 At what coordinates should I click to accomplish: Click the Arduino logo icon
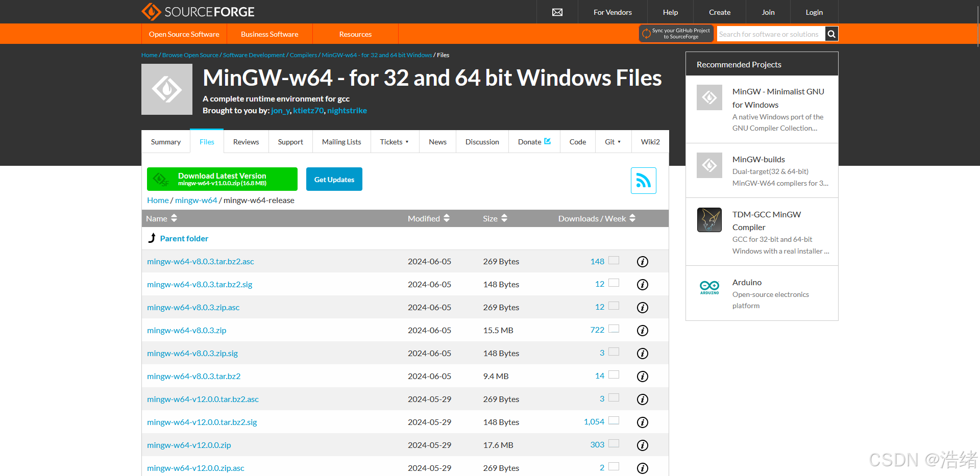point(709,288)
